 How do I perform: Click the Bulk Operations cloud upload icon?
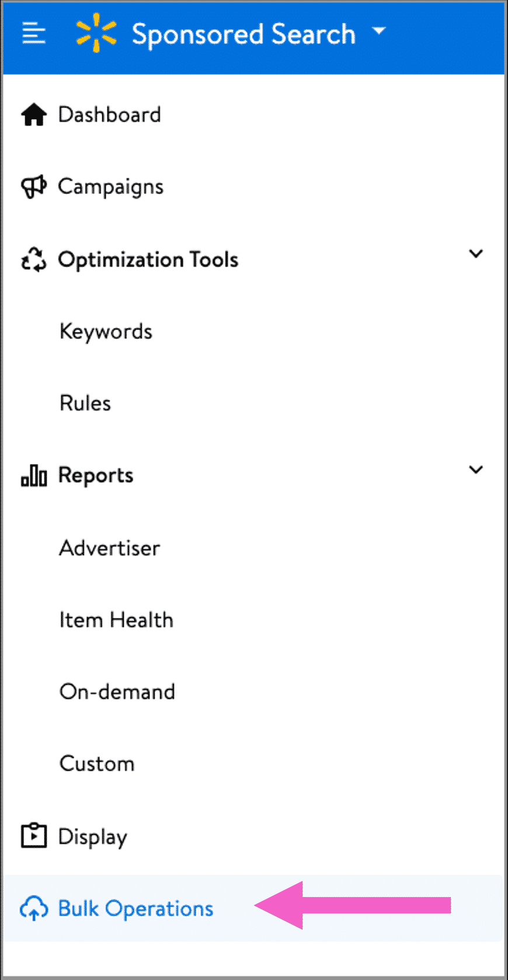pyautogui.click(x=34, y=908)
